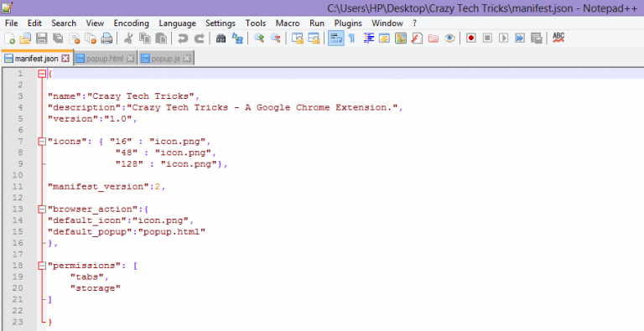Image resolution: width=644 pixels, height=331 pixels.
Task: Toggle the indent guide icon
Action: pyautogui.click(x=368, y=39)
